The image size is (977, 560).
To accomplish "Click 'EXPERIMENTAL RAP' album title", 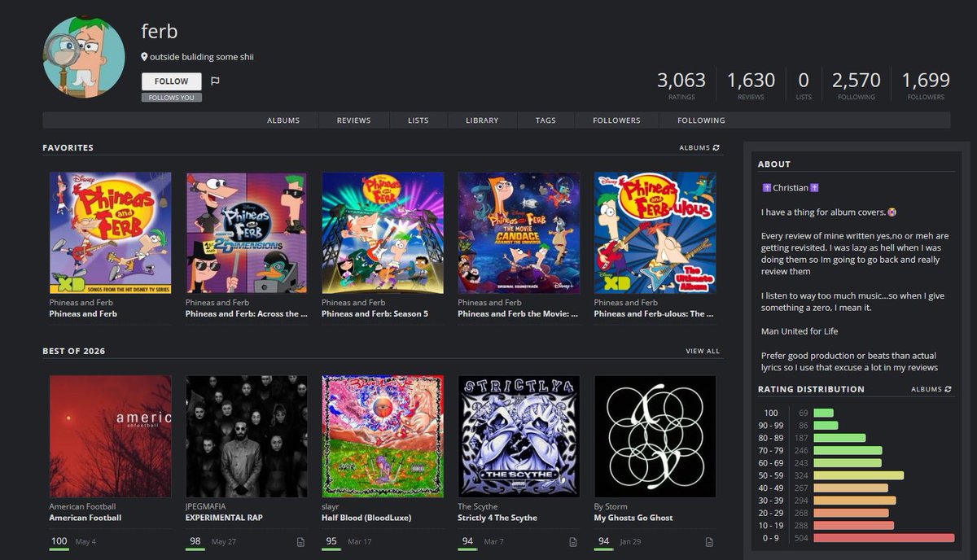I will click(224, 518).
